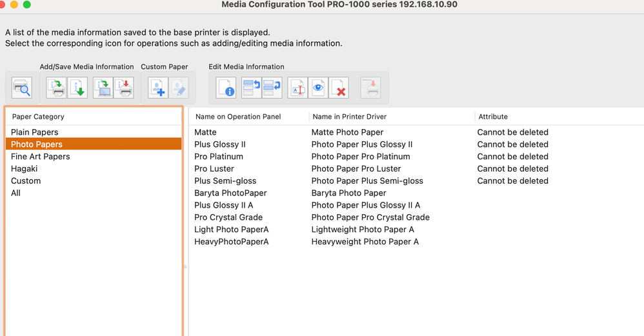644x336 pixels.
Task: Select Hagaki category
Action: pos(94,168)
